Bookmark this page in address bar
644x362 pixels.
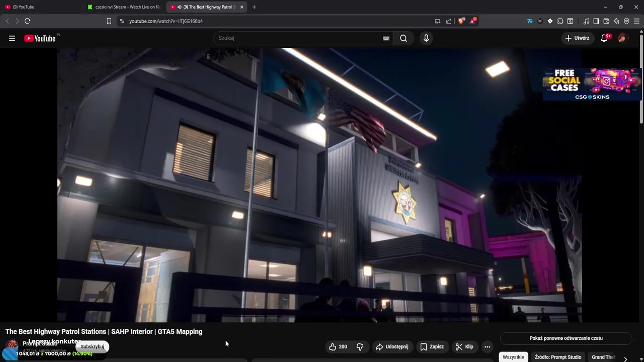pos(109,21)
